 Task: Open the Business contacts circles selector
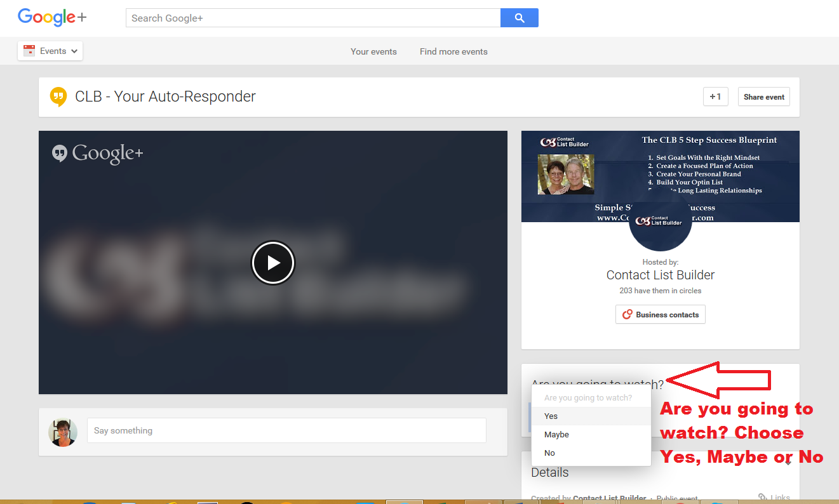click(x=660, y=315)
